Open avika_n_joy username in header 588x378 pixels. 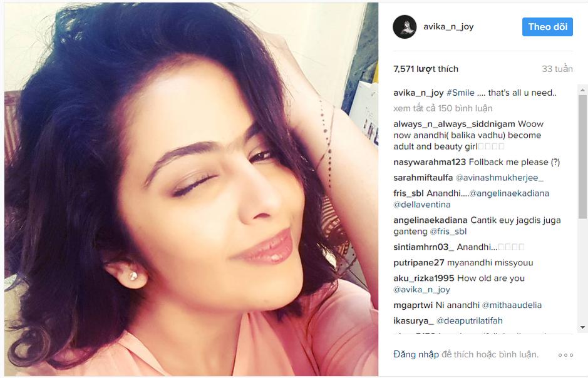[448, 27]
